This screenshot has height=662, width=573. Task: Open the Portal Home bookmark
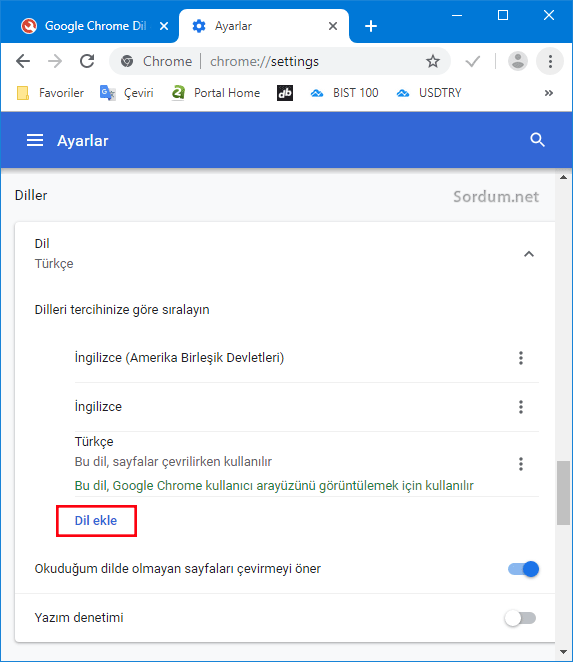tap(216, 93)
